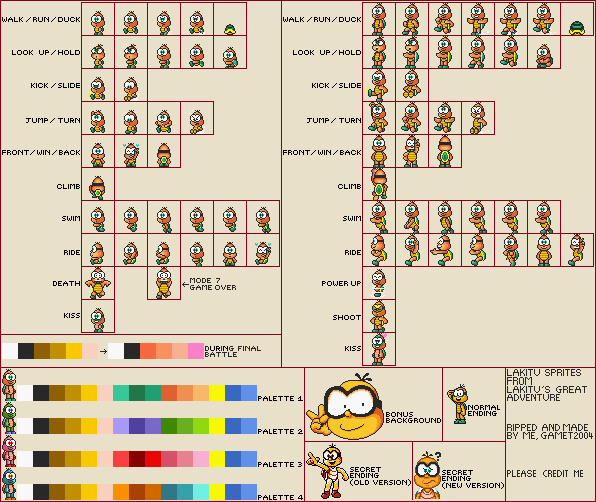This screenshot has height=502, width=596.
Task: Select the Normal Ending blue Lakitu sprite
Action: click(x=458, y=404)
